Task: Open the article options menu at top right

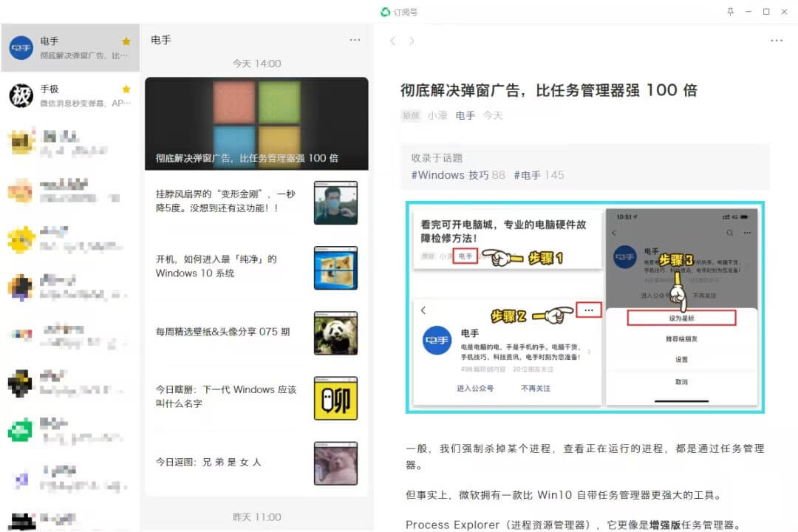Action: point(777,41)
